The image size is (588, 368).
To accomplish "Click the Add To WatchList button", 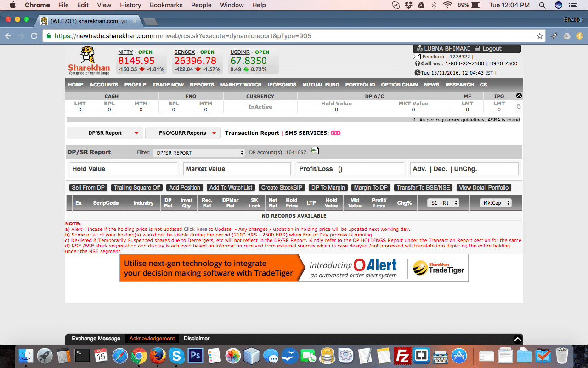I will point(231,188).
